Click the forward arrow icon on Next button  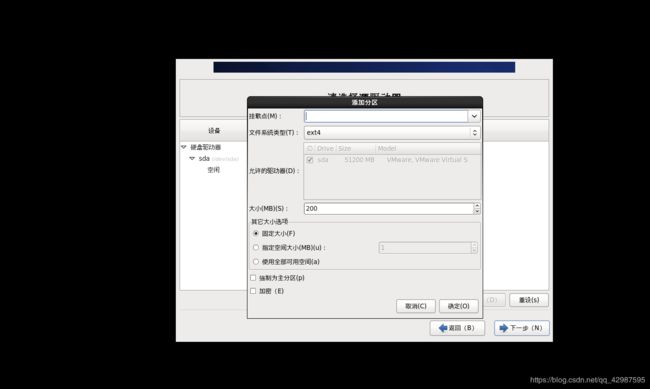[504, 328]
